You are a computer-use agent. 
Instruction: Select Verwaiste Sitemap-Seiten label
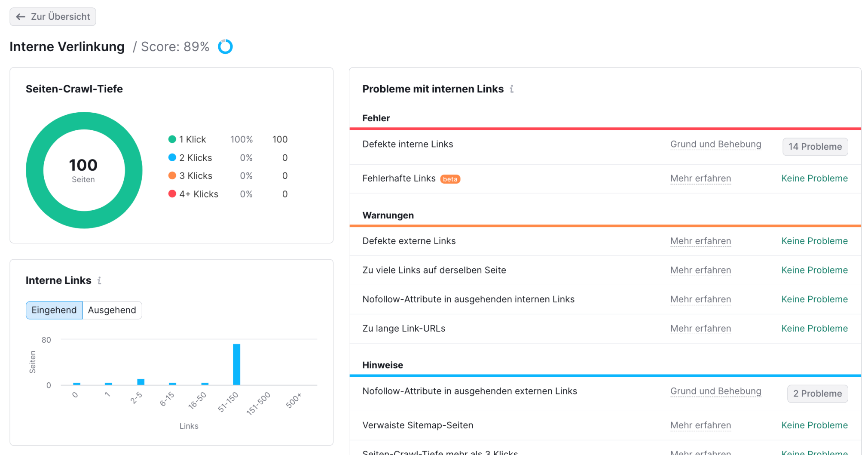coord(418,425)
